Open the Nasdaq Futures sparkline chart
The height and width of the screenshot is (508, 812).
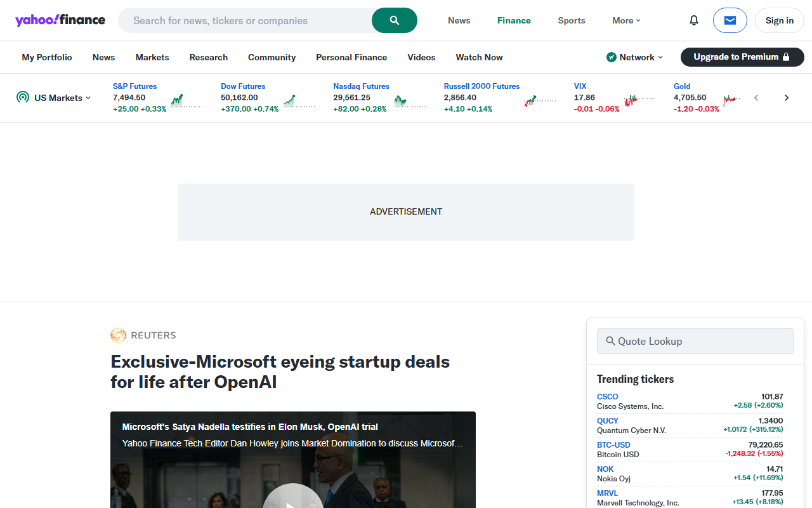pos(410,101)
